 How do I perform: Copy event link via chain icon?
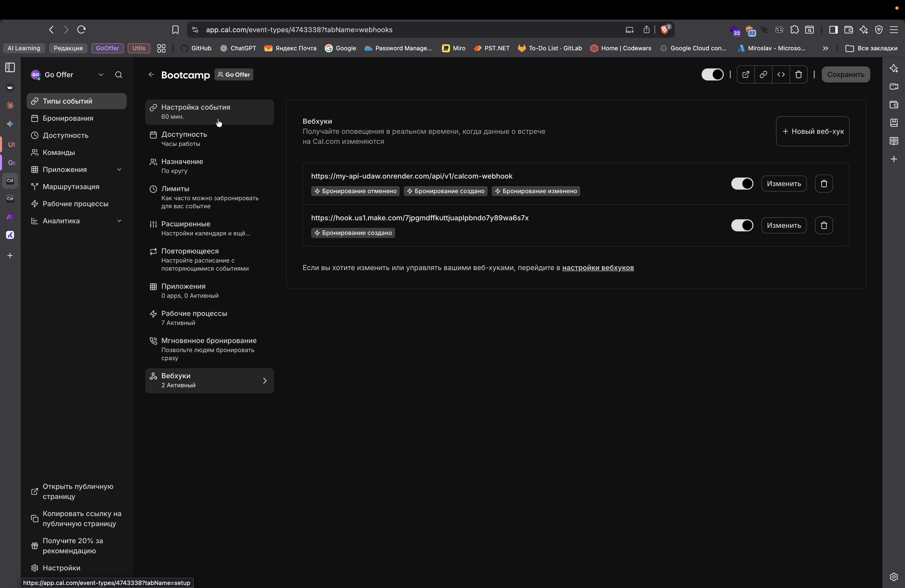pos(763,74)
